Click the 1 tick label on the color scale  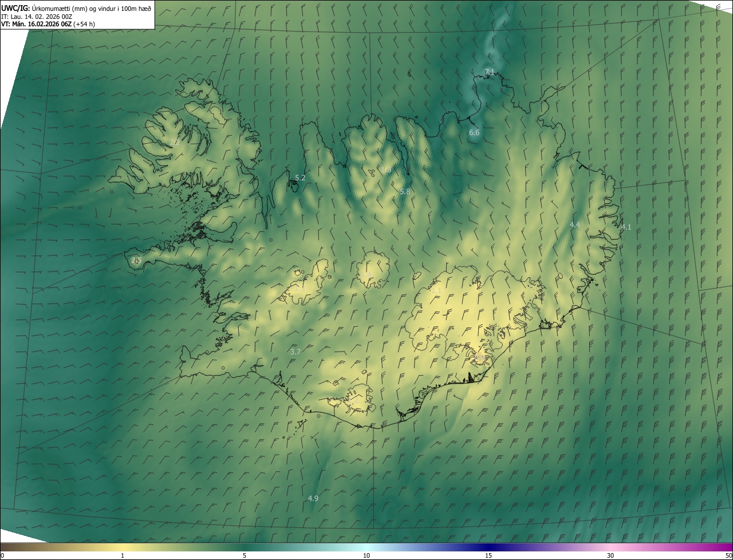click(123, 555)
